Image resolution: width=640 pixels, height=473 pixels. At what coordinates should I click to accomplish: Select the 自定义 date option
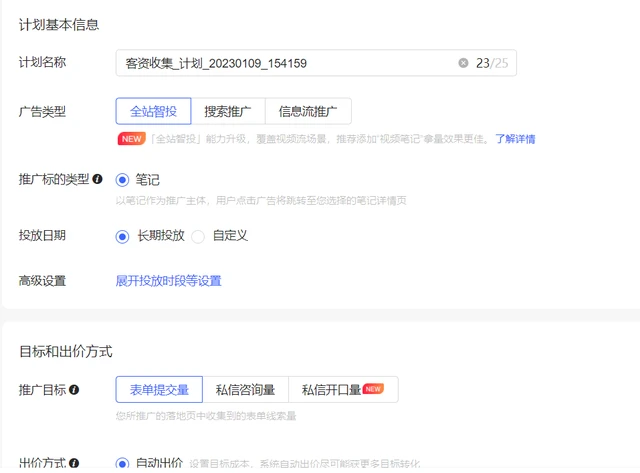pyautogui.click(x=198, y=236)
